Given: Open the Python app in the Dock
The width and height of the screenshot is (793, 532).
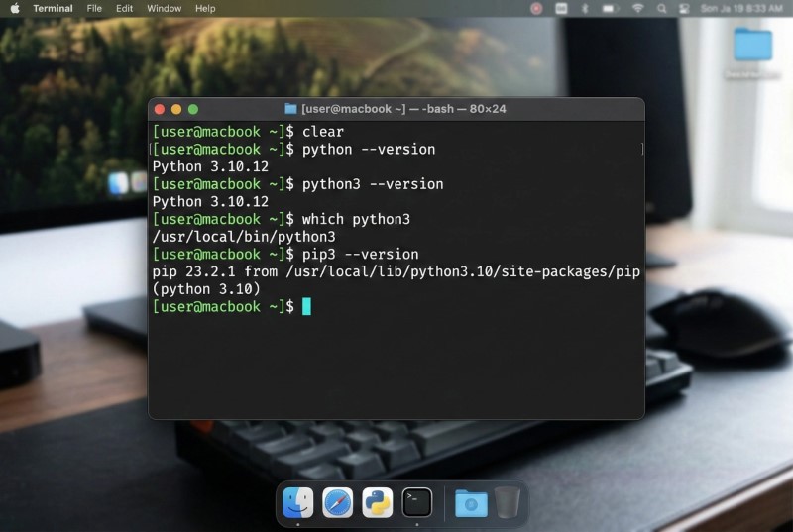Looking at the screenshot, I should 378,502.
